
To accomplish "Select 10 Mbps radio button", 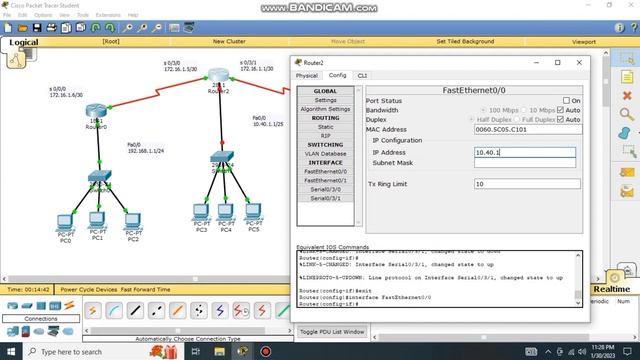I will click(524, 110).
